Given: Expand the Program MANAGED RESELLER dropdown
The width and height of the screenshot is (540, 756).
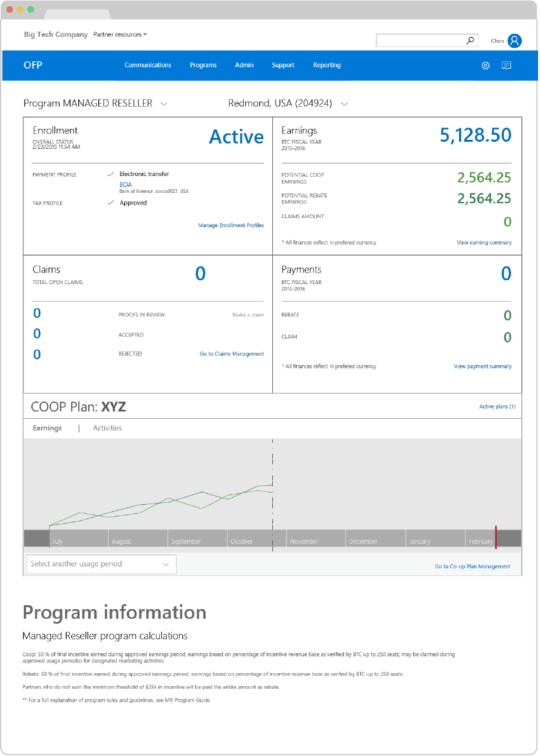Looking at the screenshot, I should (x=164, y=104).
